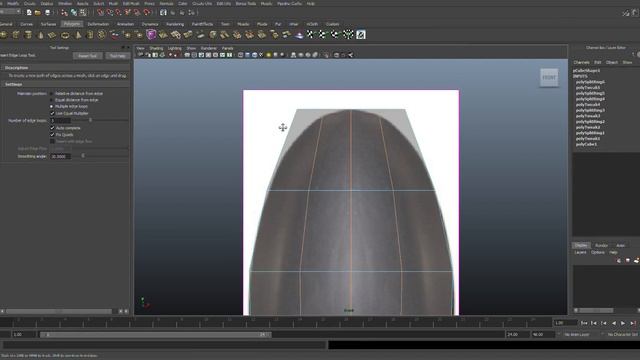Select polyCube1 in the inputs list

click(x=586, y=144)
